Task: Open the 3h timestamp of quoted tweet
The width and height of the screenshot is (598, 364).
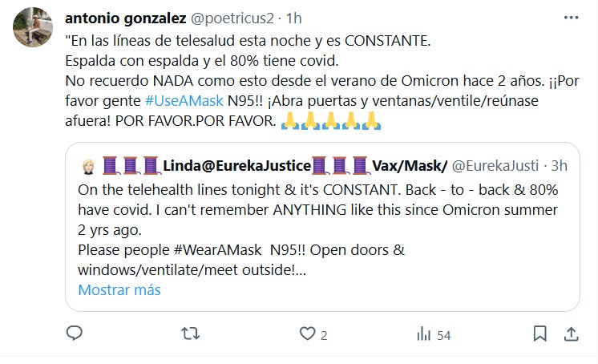Action: click(x=560, y=166)
